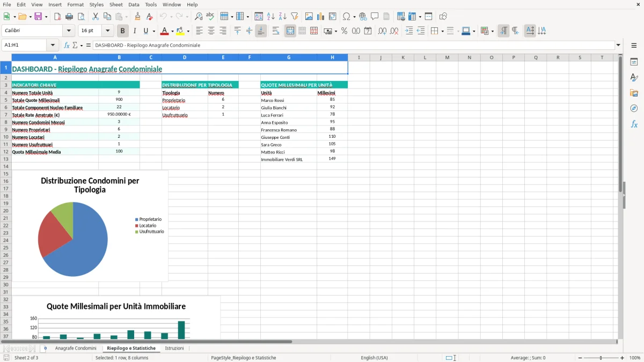The height and width of the screenshot is (362, 644).
Task: Switch to Anagrafe Condomini sheet tab
Action: click(x=76, y=349)
